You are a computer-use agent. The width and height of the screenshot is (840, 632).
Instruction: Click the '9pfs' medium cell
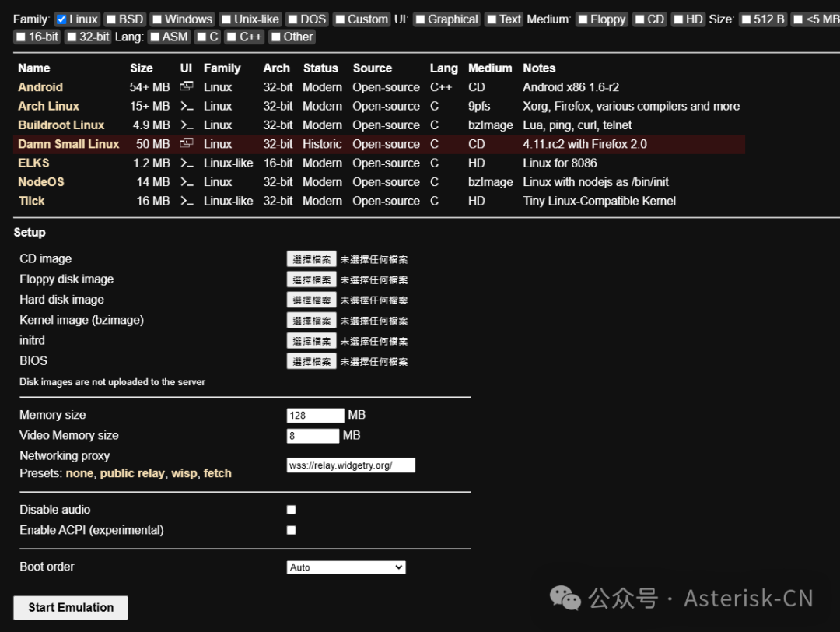479,106
